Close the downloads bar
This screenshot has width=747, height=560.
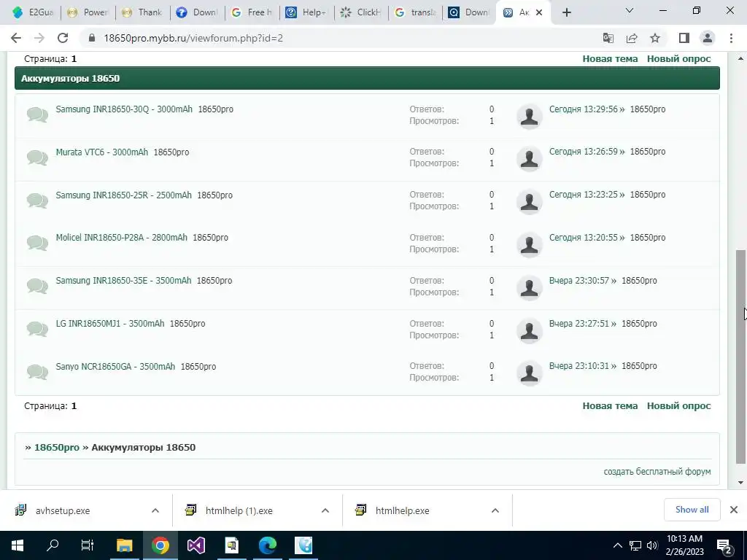[734, 510]
